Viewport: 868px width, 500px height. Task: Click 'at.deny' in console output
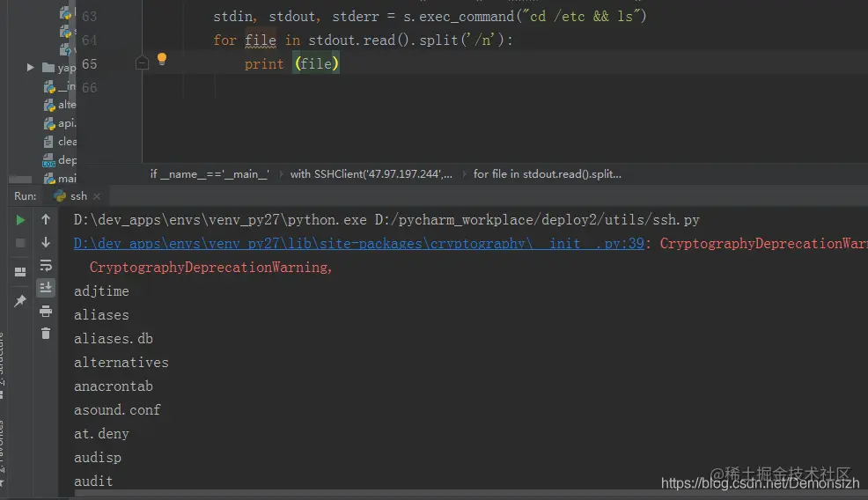[101, 434]
